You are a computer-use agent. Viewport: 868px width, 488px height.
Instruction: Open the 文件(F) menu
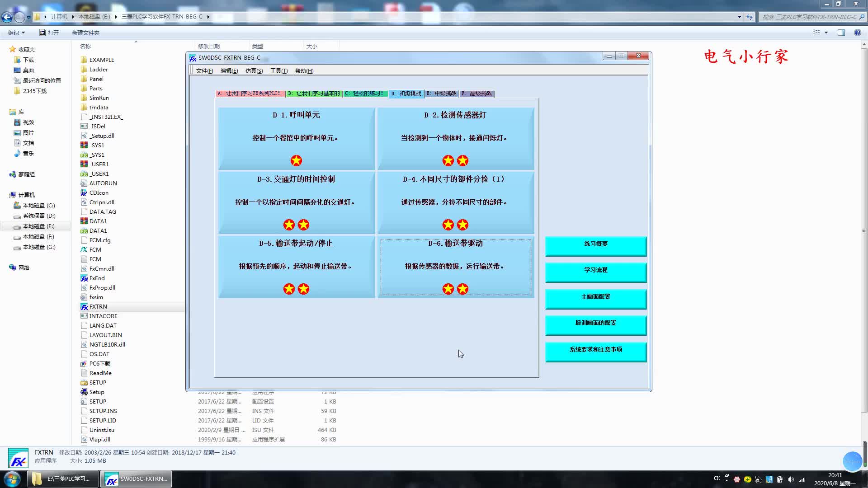tap(204, 71)
